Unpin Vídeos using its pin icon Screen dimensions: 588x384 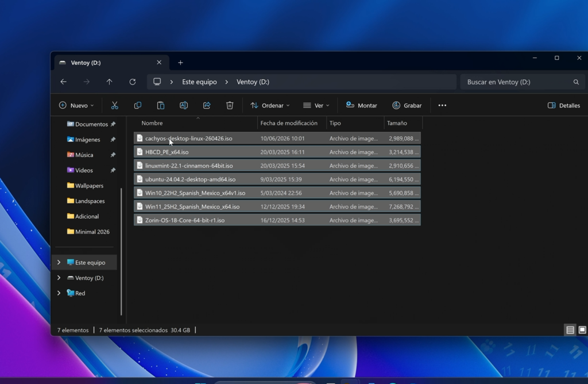tap(113, 170)
